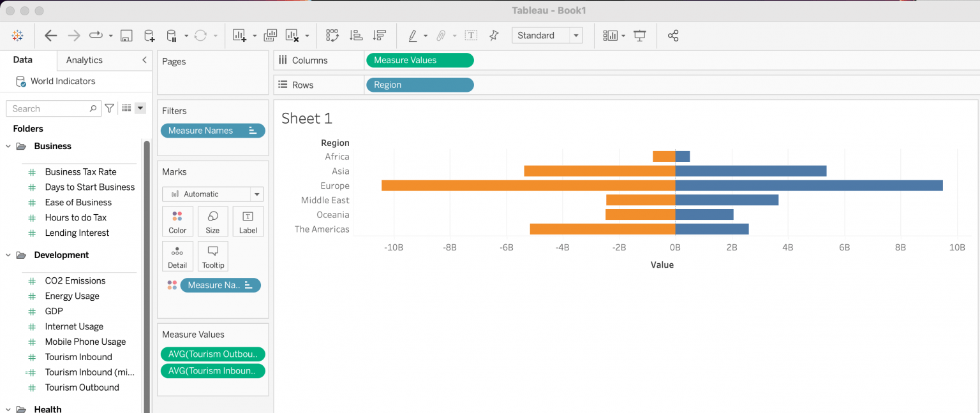This screenshot has width=980, height=413.
Task: Activate the Highlight pen tool
Action: point(413,35)
